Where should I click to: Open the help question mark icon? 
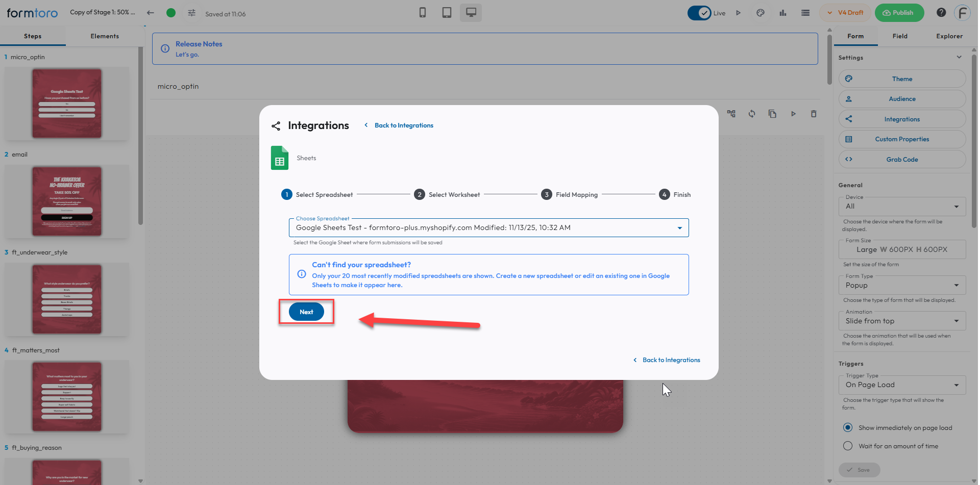tap(941, 13)
